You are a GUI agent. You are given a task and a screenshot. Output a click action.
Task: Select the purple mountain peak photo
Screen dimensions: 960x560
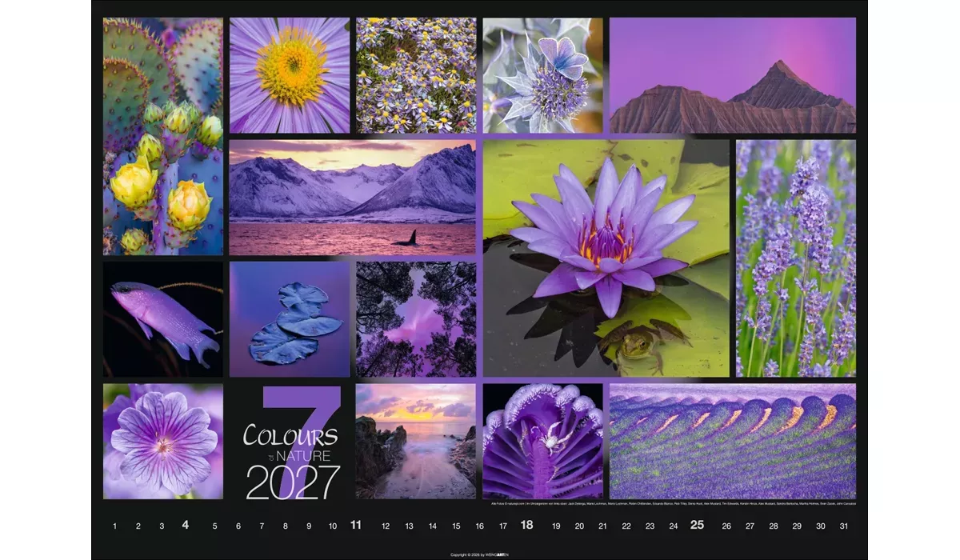[733, 75]
